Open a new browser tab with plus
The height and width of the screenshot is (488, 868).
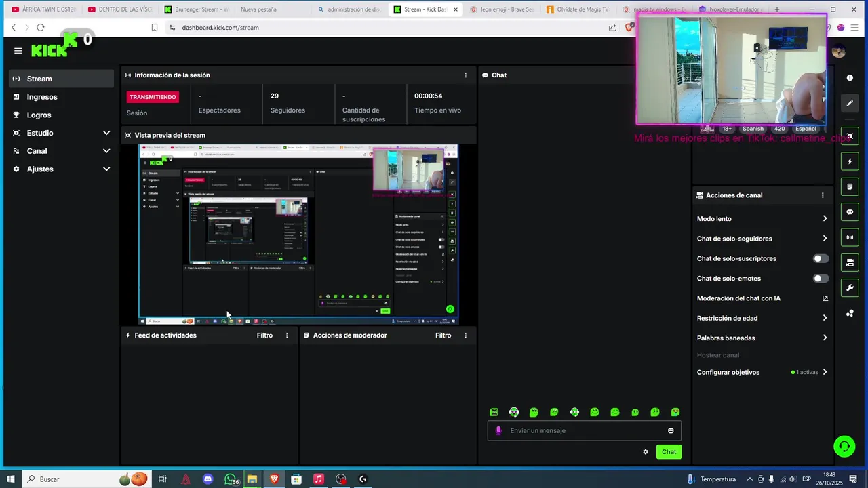777,9
